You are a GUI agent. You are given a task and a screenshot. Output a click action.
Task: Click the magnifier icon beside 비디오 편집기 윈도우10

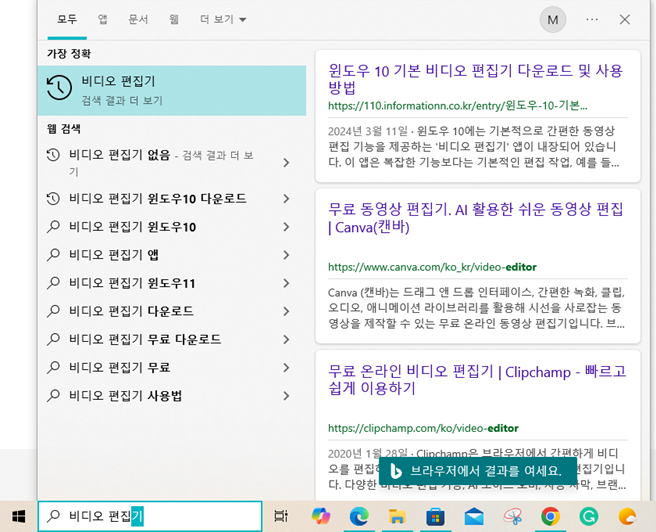pyautogui.click(x=53, y=226)
